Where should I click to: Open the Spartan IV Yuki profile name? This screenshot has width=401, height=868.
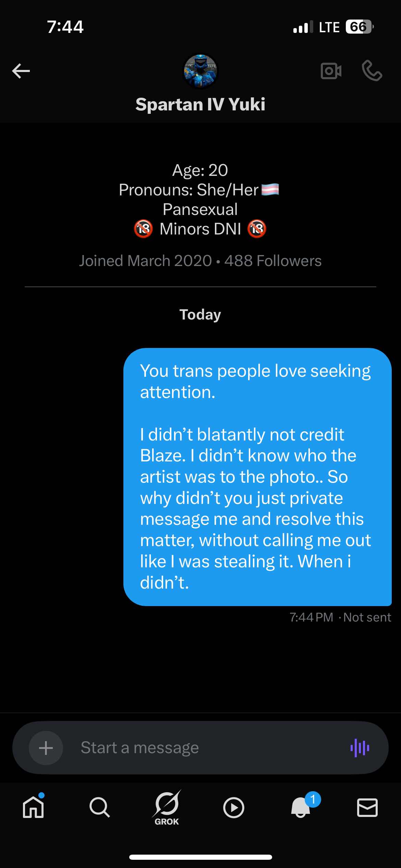pyautogui.click(x=200, y=104)
